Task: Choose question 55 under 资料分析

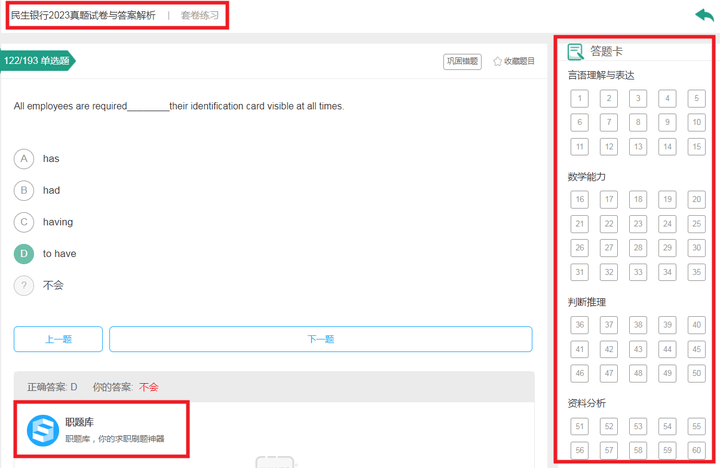Action: (x=697, y=427)
